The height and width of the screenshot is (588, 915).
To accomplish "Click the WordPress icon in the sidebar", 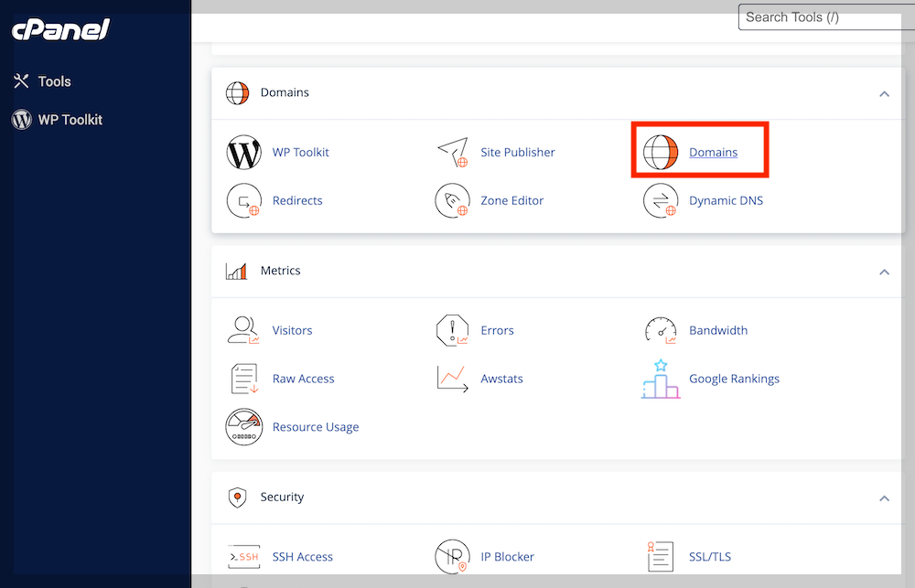I will pos(22,120).
